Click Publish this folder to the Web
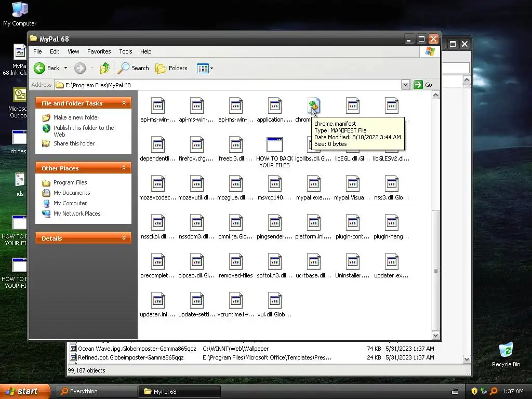532x399 pixels. (84, 131)
